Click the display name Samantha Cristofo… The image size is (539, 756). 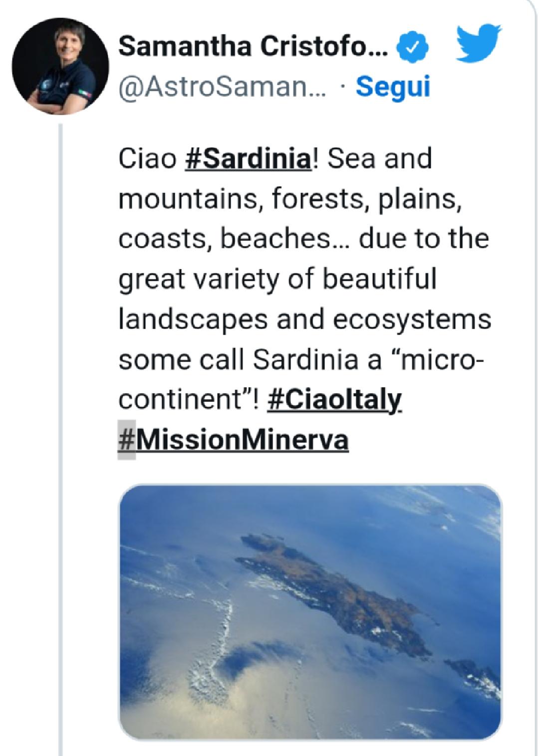[254, 47]
